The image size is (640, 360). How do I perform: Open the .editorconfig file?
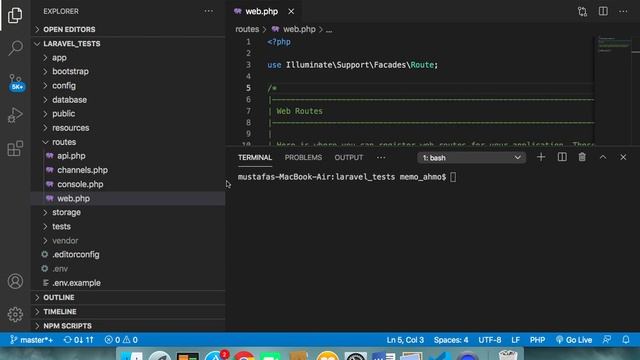tap(128, 255)
